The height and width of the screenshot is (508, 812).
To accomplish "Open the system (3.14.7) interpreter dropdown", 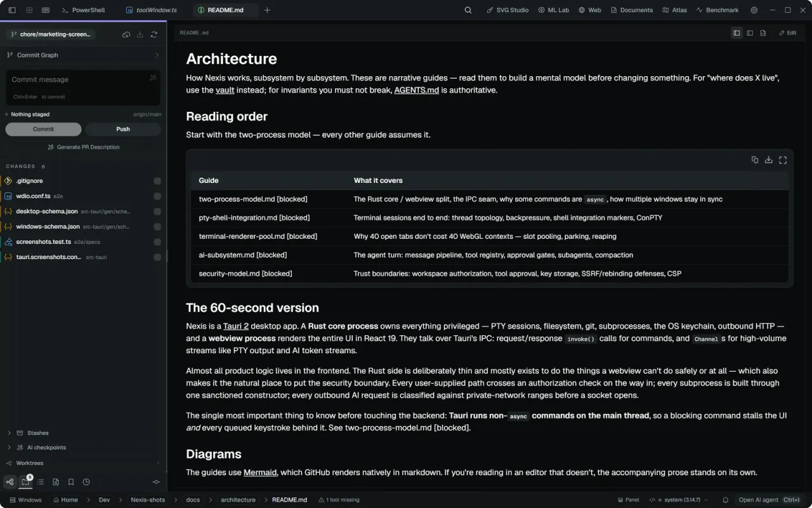I will click(x=679, y=500).
